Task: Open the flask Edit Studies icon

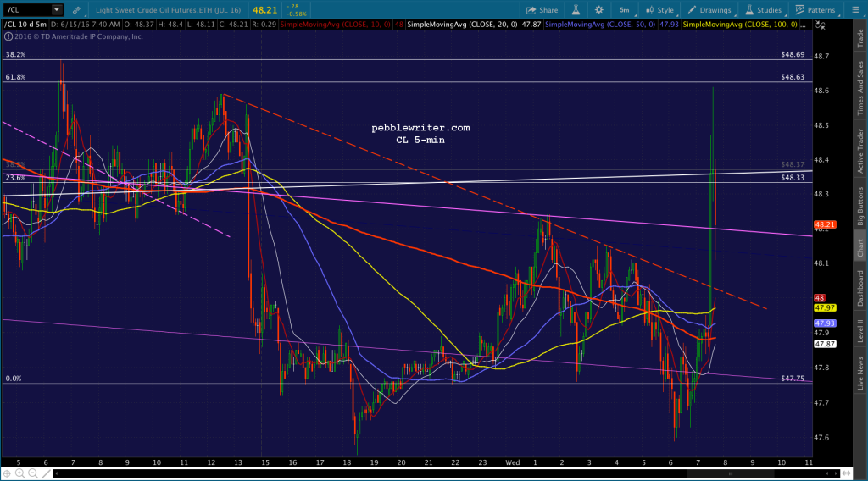Action: 576,10
